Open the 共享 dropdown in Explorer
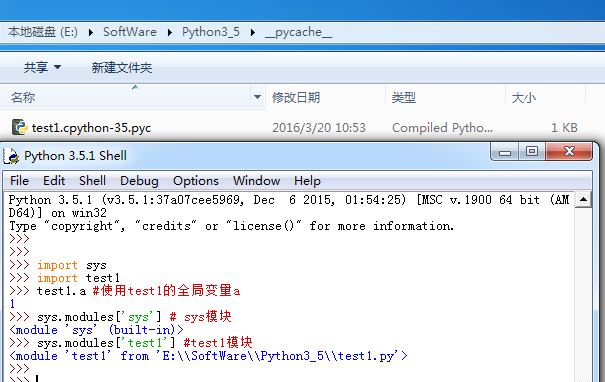Viewport: 605px width, 382px height. [x=42, y=68]
